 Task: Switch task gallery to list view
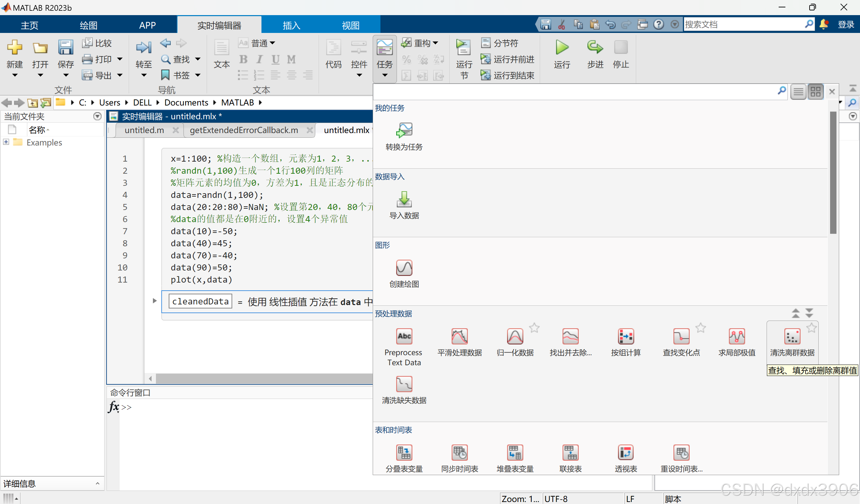click(798, 91)
